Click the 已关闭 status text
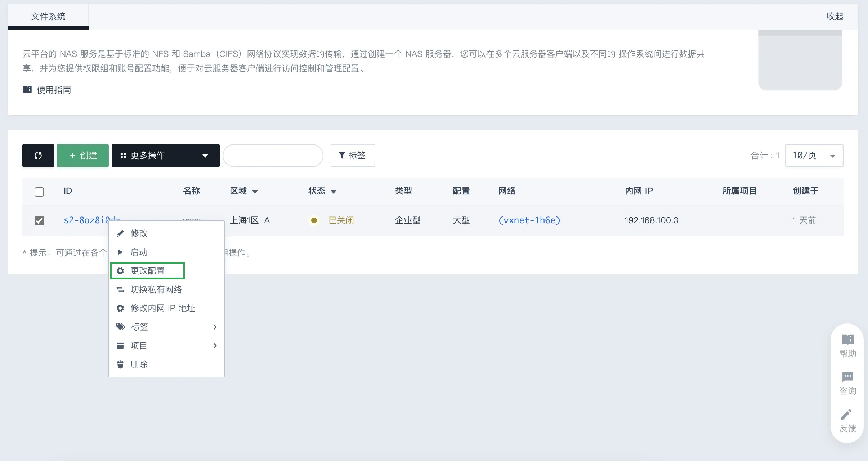This screenshot has height=461, width=868. [x=341, y=220]
